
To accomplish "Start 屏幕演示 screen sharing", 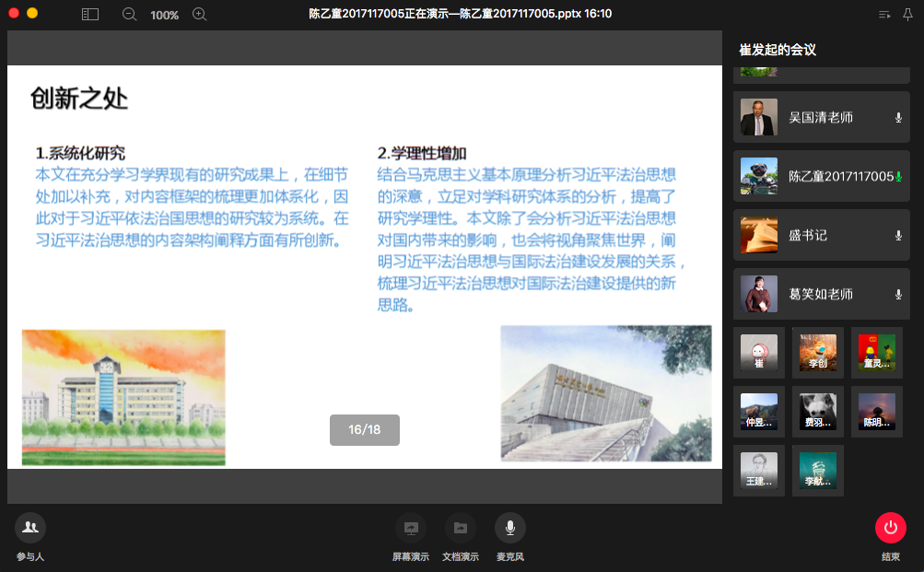I will click(411, 528).
